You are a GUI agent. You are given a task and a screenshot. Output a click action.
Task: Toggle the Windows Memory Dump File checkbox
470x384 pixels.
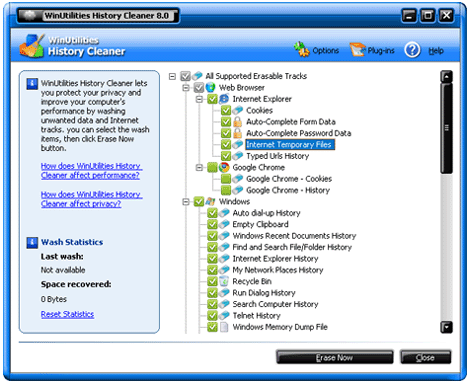point(212,327)
